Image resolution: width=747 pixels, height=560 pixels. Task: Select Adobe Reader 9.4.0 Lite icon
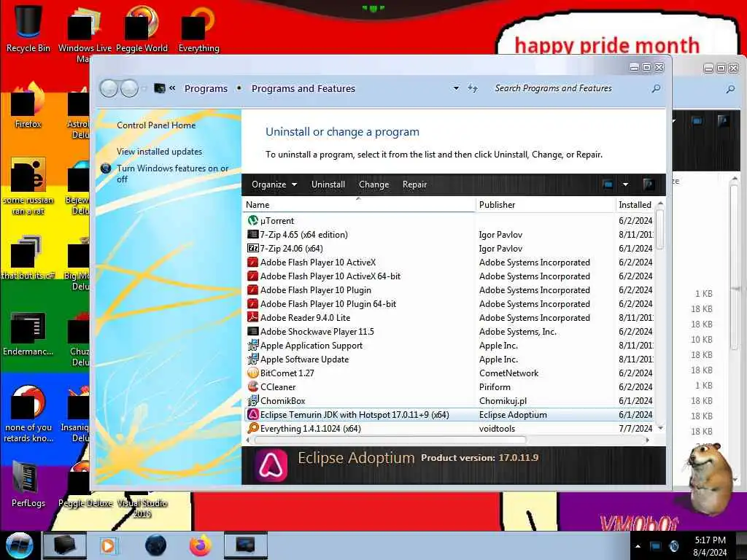click(252, 317)
